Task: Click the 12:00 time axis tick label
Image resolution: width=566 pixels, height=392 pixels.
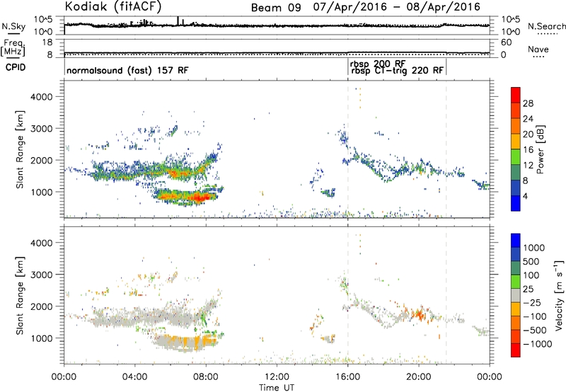Action: click(277, 377)
